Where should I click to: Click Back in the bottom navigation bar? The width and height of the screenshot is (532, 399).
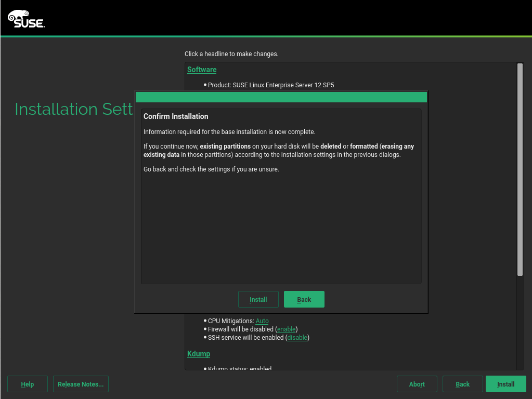(462, 384)
